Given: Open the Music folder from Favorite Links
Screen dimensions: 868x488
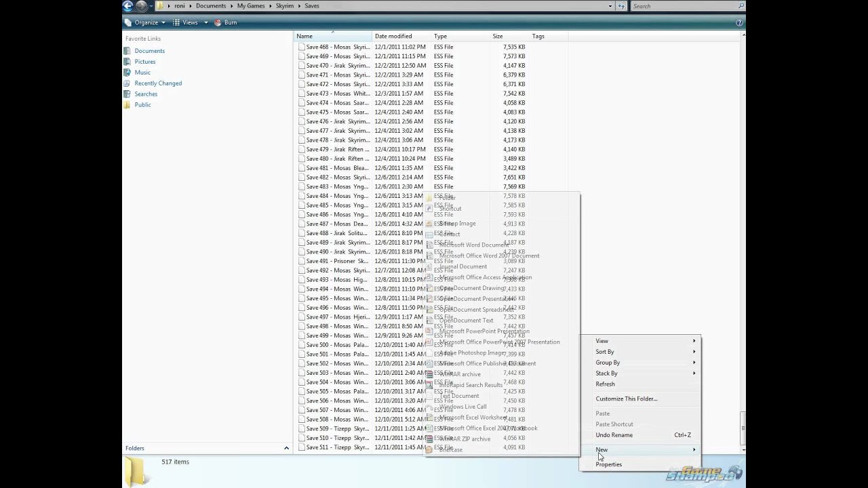Looking at the screenshot, I should (142, 72).
